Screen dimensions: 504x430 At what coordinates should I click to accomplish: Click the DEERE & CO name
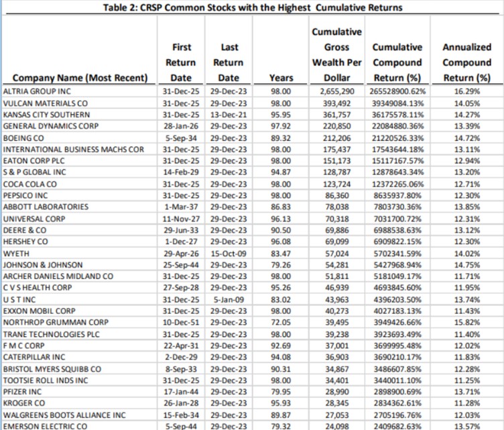pyautogui.click(x=25, y=230)
